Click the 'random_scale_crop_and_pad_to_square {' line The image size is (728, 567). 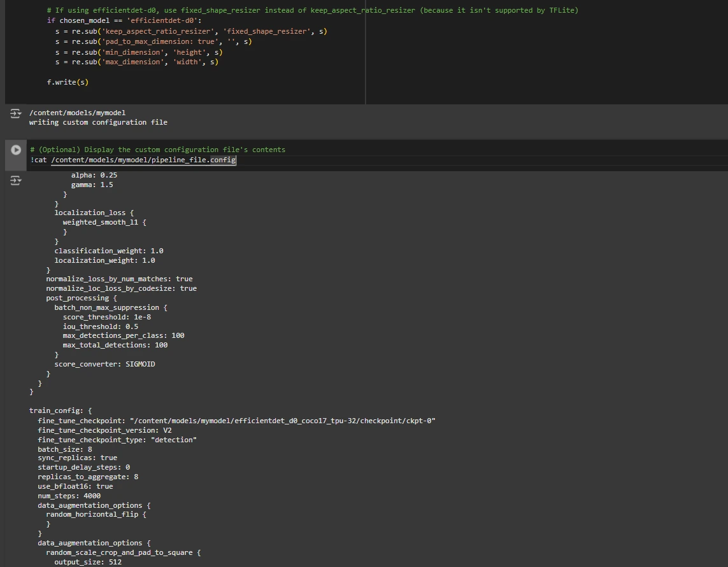[x=123, y=552]
